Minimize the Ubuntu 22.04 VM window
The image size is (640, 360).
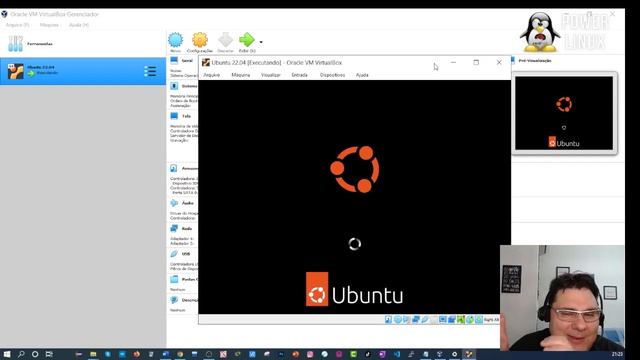tap(453, 62)
